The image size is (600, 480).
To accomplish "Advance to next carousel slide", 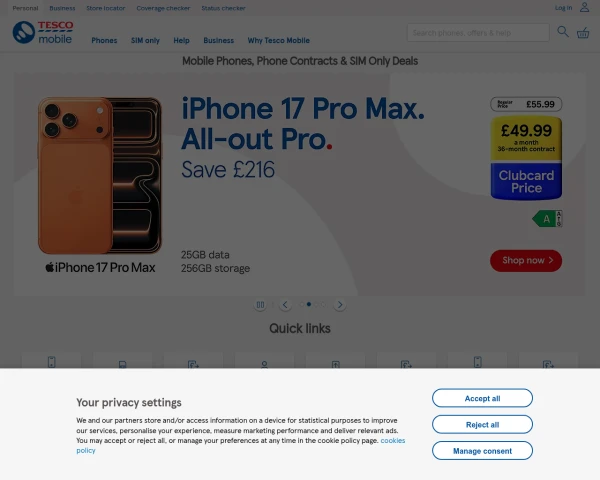I will (340, 305).
